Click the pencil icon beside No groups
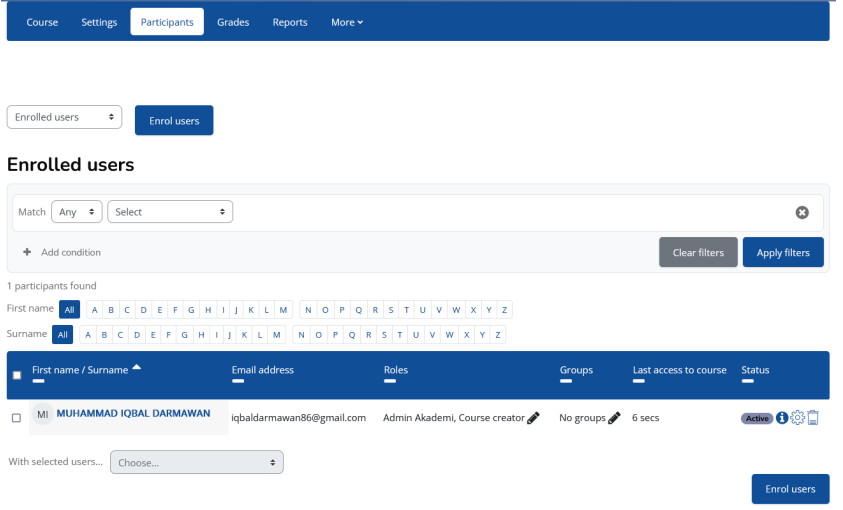This screenshot has width=843, height=510. [x=614, y=418]
